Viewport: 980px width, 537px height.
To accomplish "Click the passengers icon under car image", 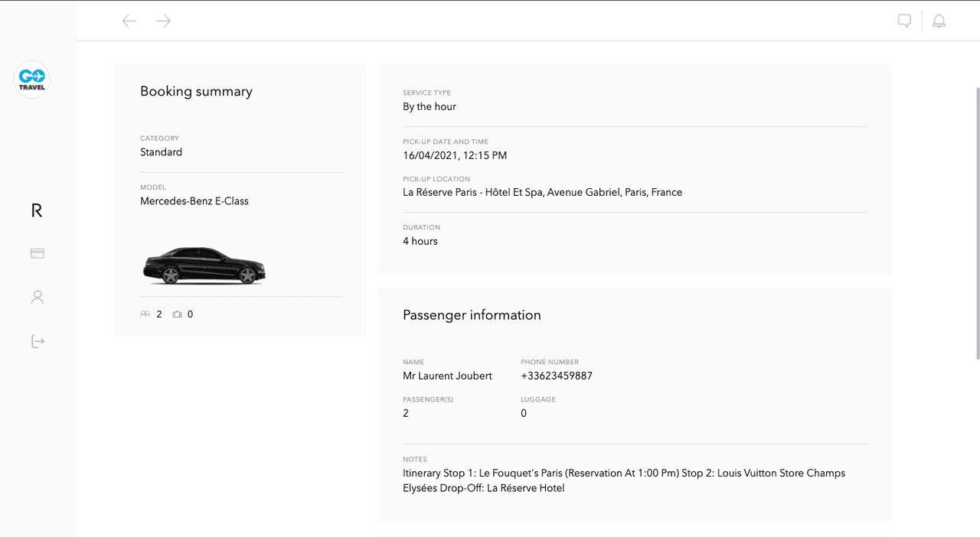I will (x=145, y=314).
